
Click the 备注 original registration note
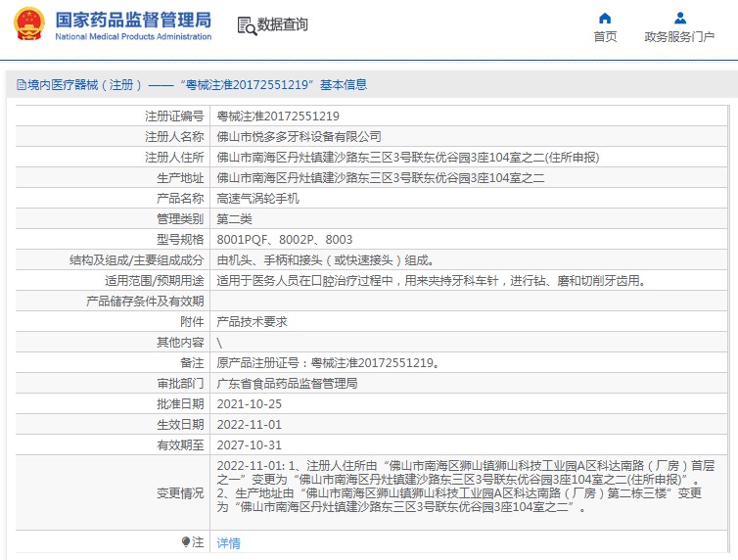328,363
